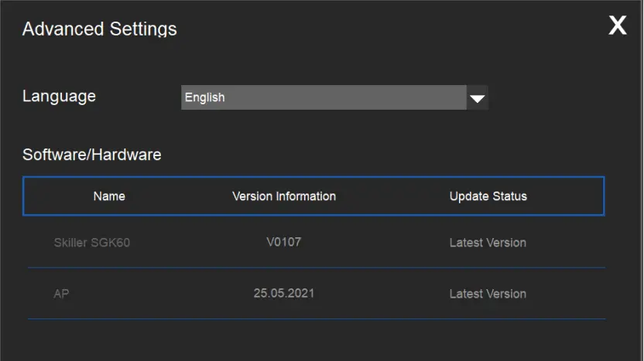Viewport: 644px width, 361px height.
Task: Click the 25.05.2021 version date
Action: pyautogui.click(x=283, y=293)
